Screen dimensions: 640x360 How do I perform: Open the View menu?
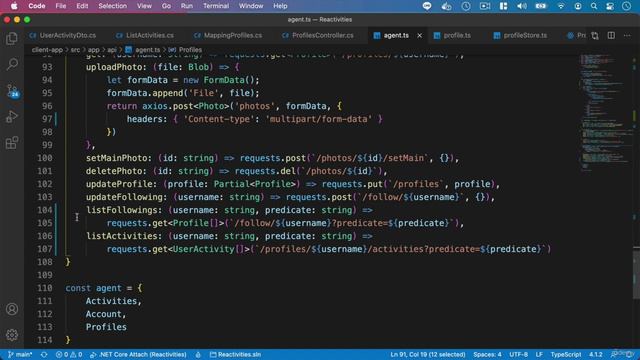click(144, 6)
